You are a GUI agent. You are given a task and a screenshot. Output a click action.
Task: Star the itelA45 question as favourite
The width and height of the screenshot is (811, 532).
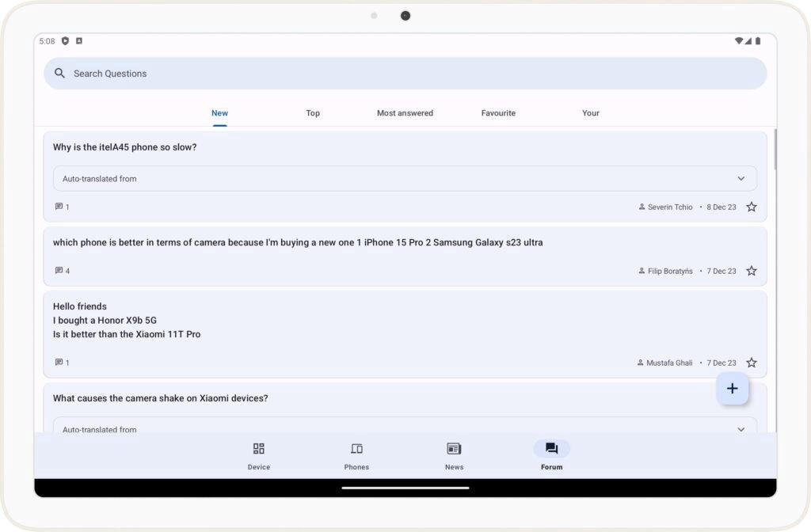point(751,206)
